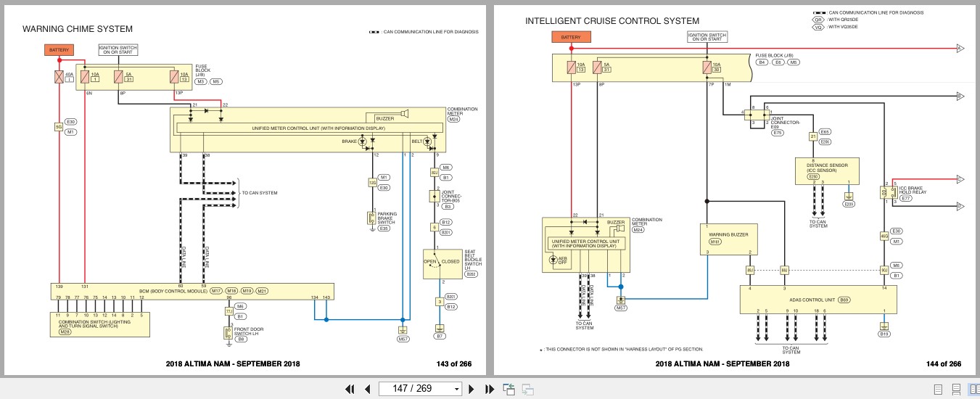Click FUSE BLOCK (J/B) label on Cruise Control page
The image size is (980, 399).
click(x=774, y=56)
